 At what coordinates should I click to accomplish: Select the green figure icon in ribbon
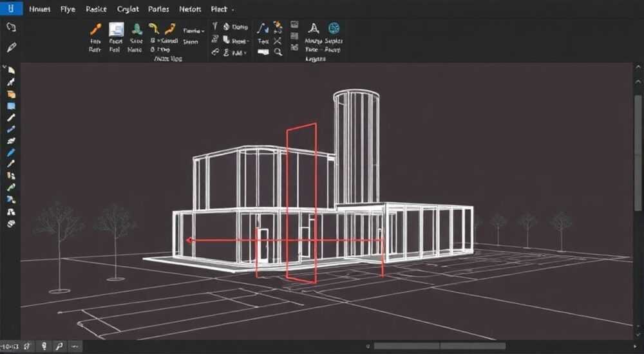(137, 29)
